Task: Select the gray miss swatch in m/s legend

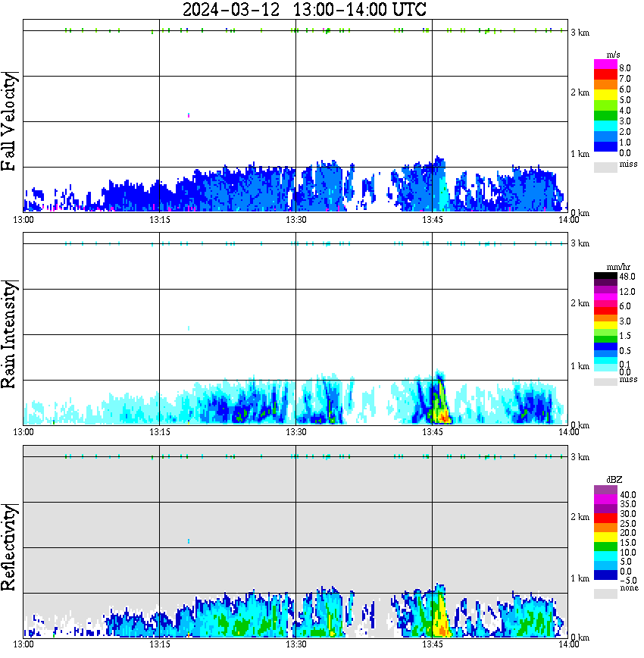Action: coord(605,168)
